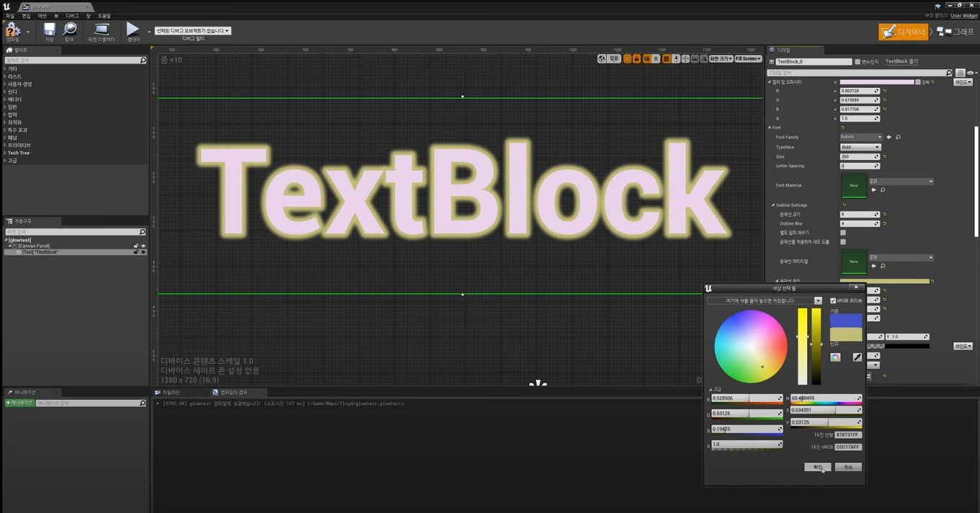The image size is (980, 513).
Task: Toggle the 상속 (Inherit) checkbox
Action: click(918, 82)
